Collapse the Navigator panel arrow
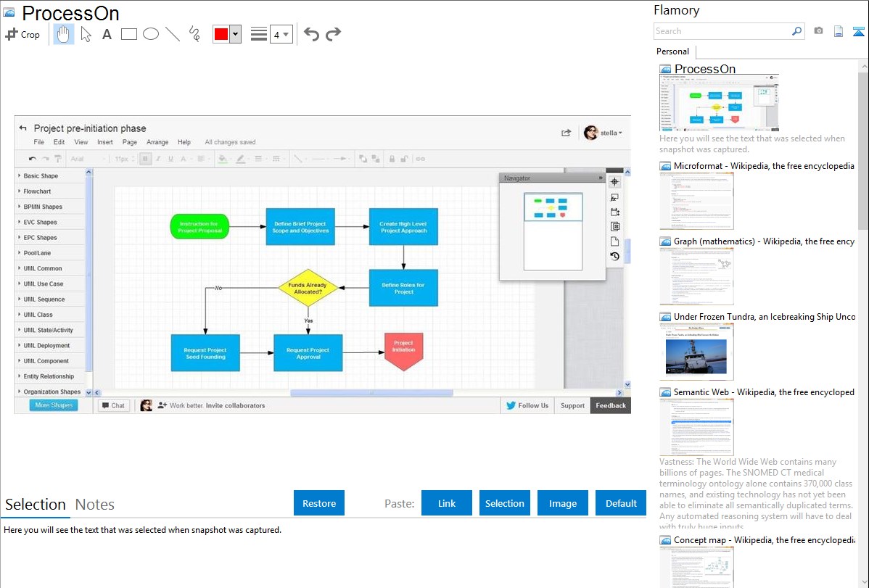The width and height of the screenshot is (869, 588). tap(600, 178)
